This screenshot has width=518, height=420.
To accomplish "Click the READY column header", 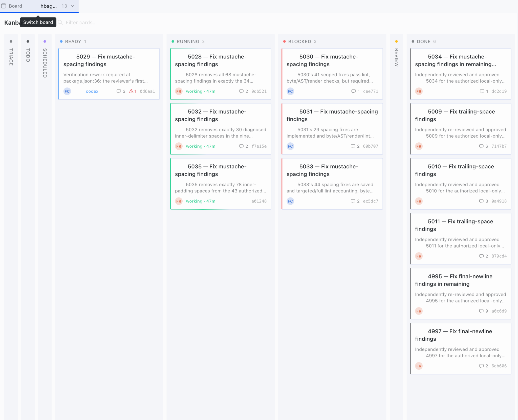I will pos(73,41).
